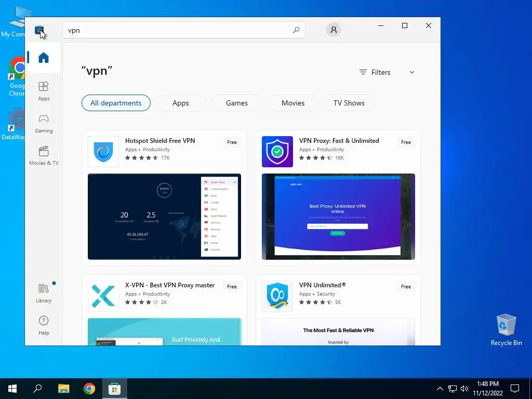Click the search magnifier icon in search box

coord(296,30)
